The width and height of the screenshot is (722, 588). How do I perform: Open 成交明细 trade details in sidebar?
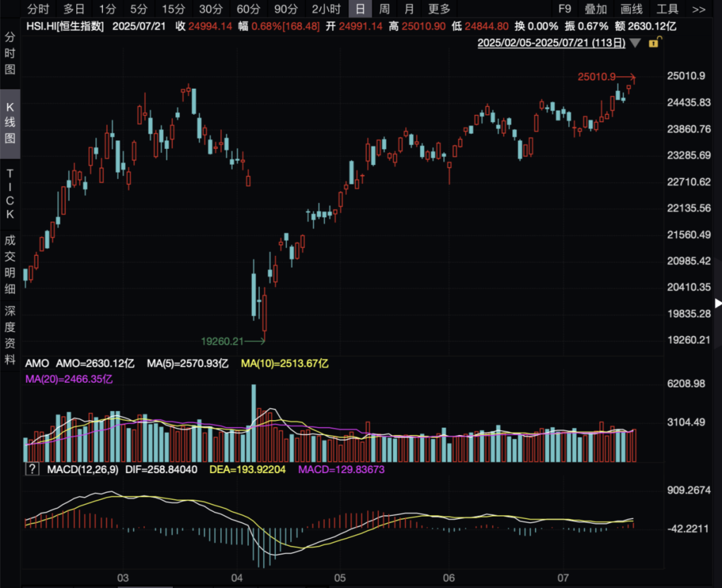click(x=10, y=265)
